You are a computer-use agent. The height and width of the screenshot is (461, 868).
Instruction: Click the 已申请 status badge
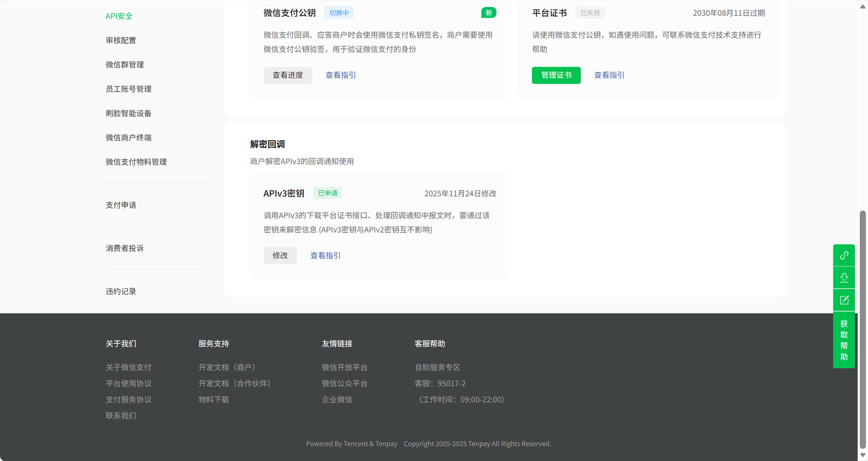coord(328,193)
